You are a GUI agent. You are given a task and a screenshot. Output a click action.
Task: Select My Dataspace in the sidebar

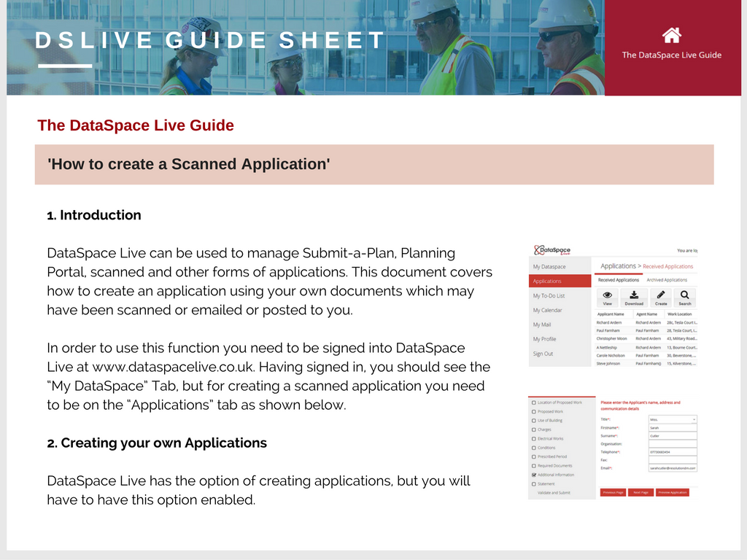pyautogui.click(x=549, y=267)
